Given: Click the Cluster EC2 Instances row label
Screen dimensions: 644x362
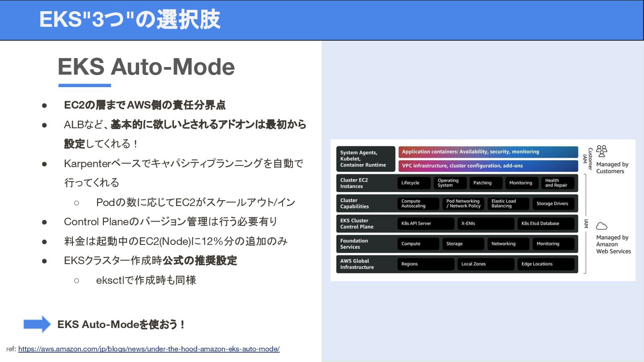Looking at the screenshot, I should (x=354, y=183).
